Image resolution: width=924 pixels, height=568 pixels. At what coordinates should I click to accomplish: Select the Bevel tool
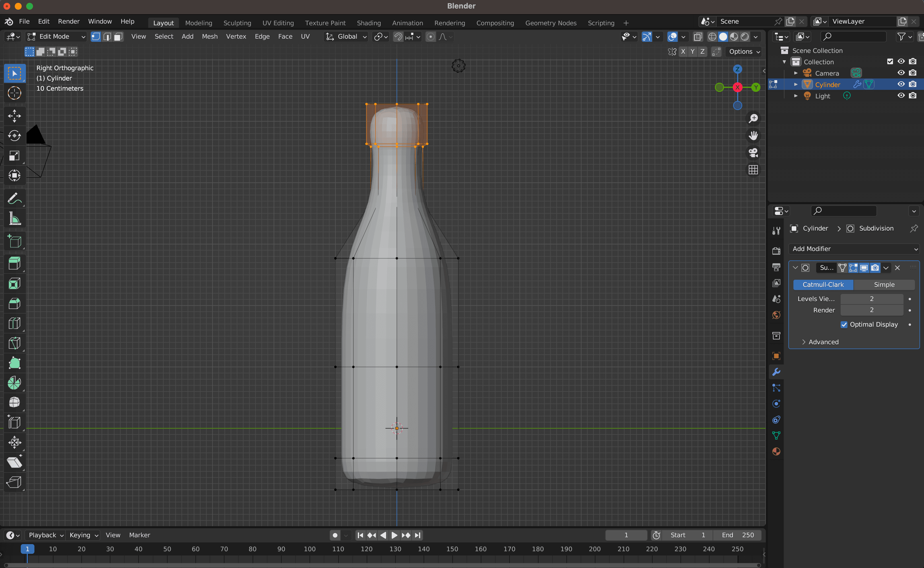tap(15, 303)
